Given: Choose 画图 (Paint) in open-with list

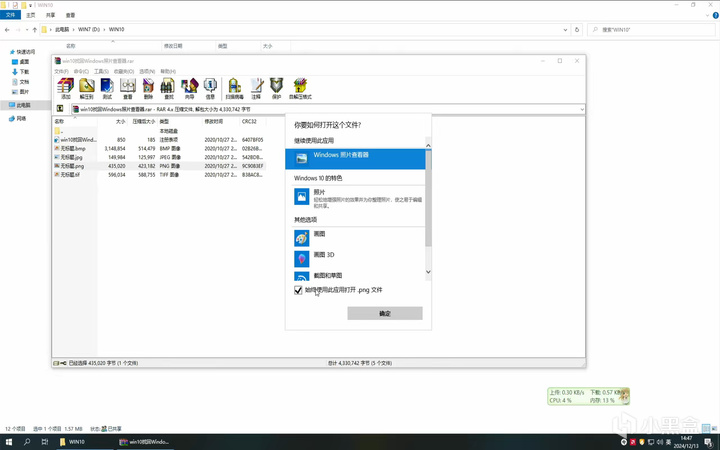Looking at the screenshot, I should click(358, 238).
